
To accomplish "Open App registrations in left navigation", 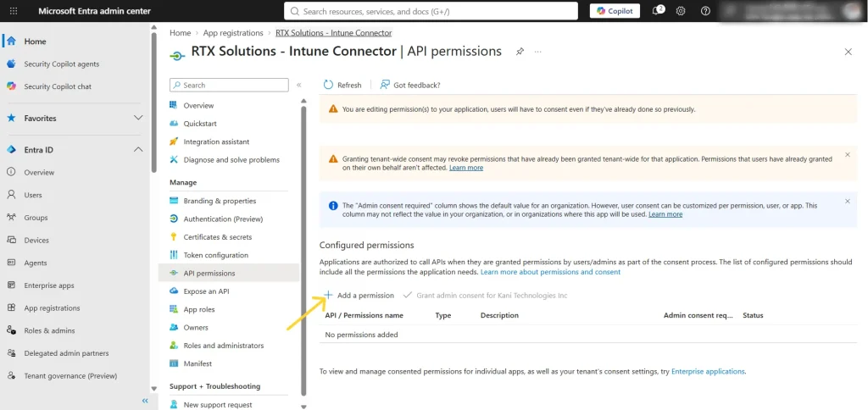I will 52,308.
